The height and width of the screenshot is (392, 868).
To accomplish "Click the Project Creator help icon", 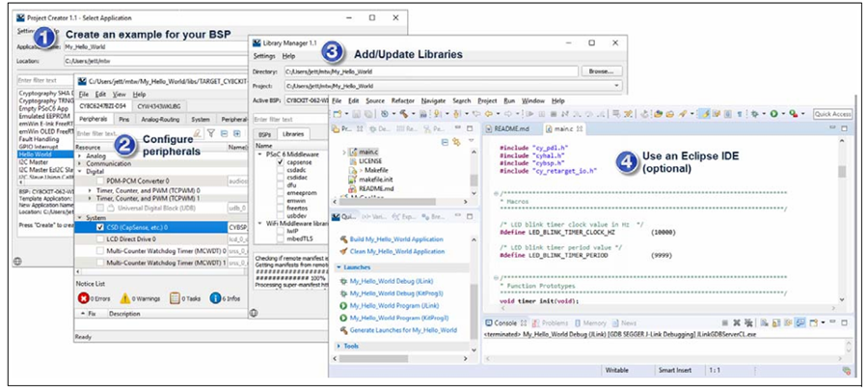I will [x=17, y=261].
